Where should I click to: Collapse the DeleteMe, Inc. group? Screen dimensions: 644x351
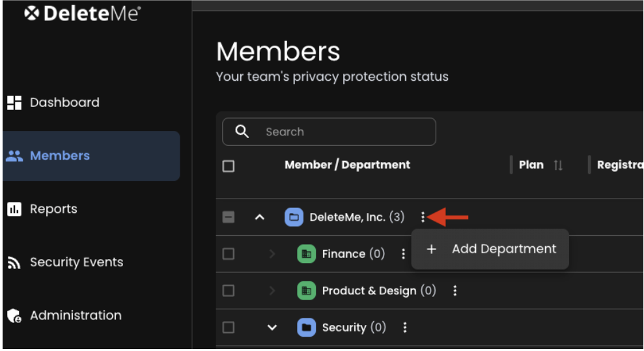(x=260, y=217)
